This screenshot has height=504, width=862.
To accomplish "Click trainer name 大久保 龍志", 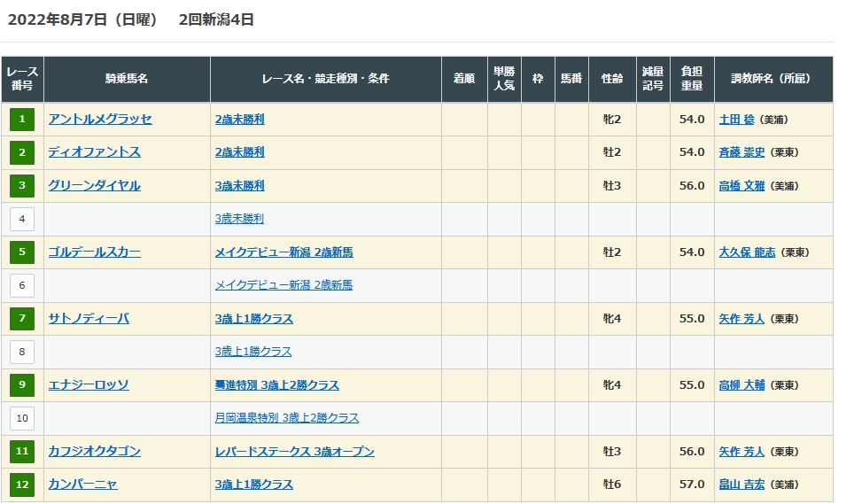I will (747, 252).
